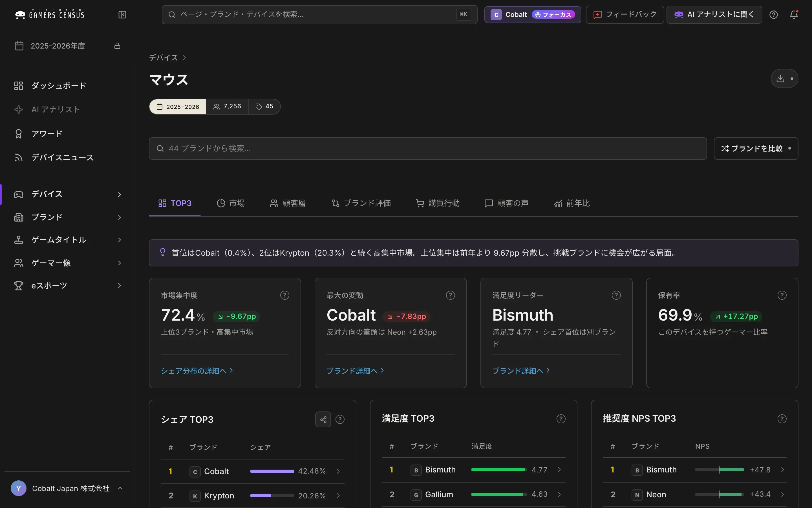The width and height of the screenshot is (812, 508).
Task: Open Cobalt Japan 株式会社 account menu
Action: click(67, 488)
